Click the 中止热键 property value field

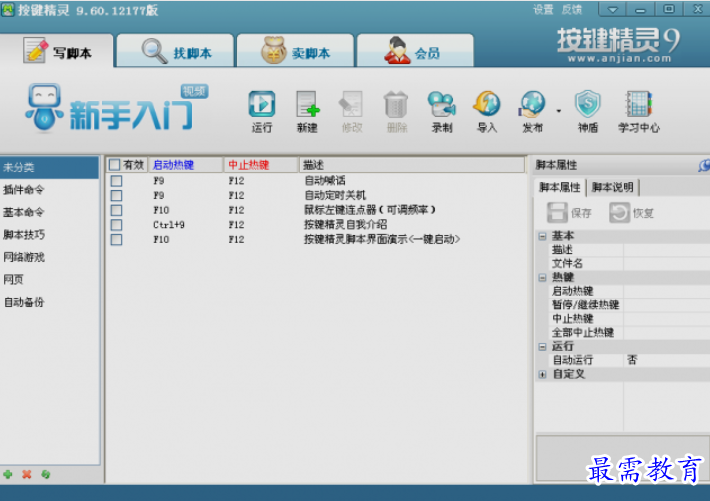coord(667,318)
